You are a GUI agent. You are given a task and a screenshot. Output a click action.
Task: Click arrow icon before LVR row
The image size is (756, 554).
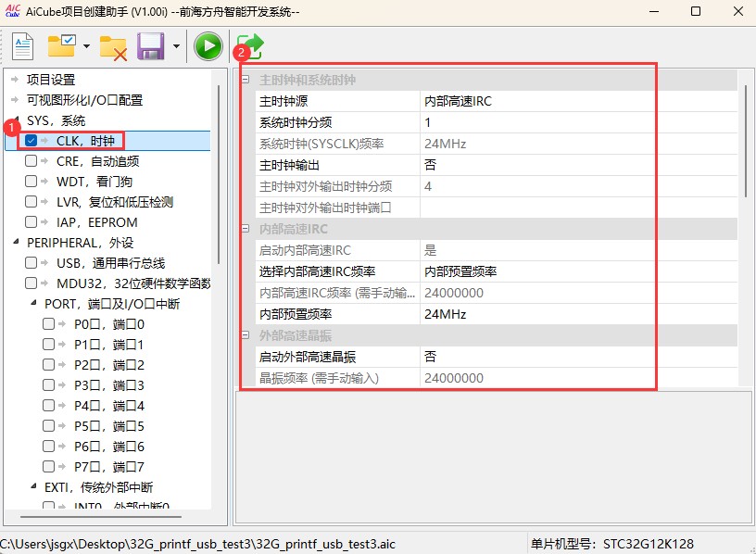[x=44, y=201]
